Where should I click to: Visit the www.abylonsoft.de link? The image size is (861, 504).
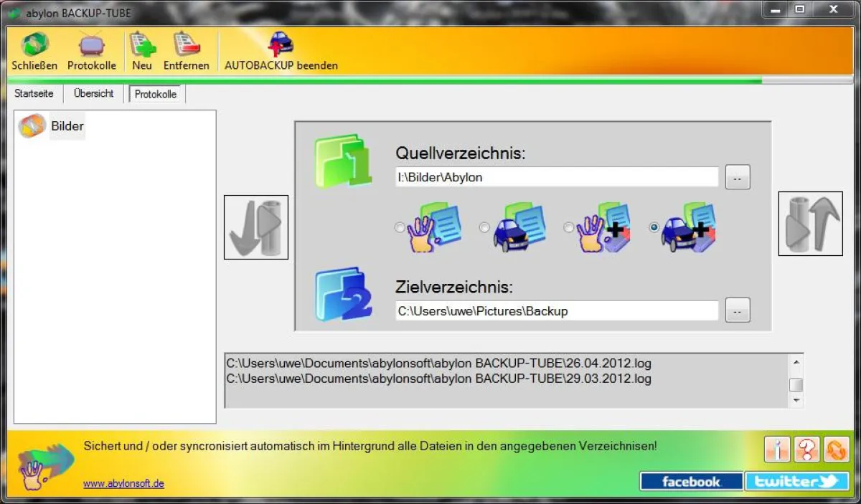click(123, 483)
